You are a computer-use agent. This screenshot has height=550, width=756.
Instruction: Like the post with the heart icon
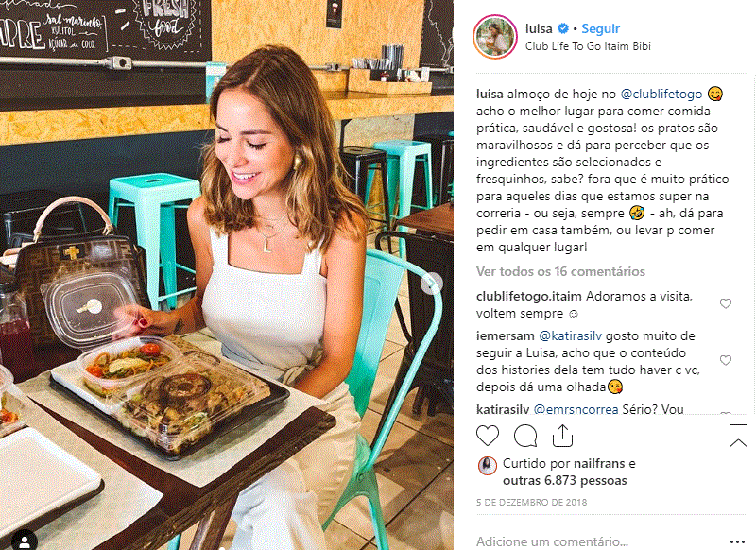tap(488, 436)
